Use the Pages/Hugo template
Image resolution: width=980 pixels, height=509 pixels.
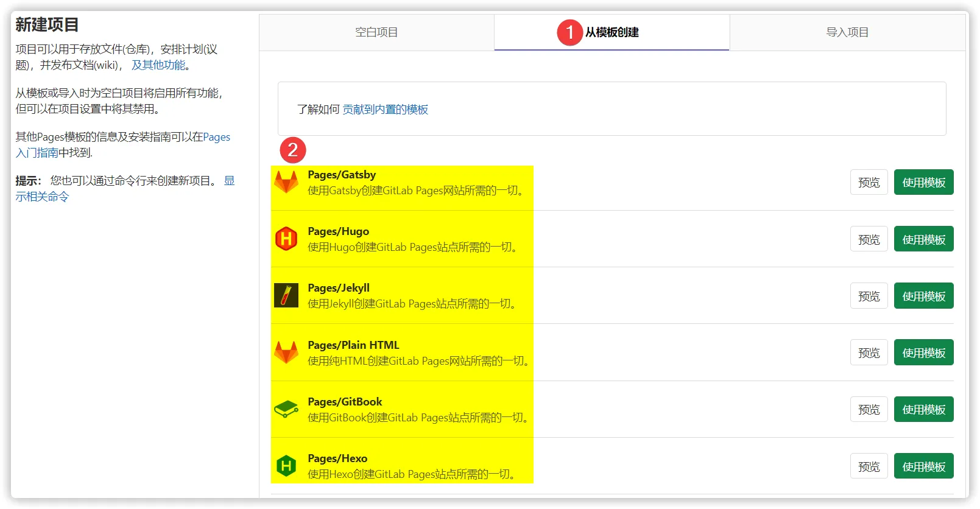click(923, 239)
